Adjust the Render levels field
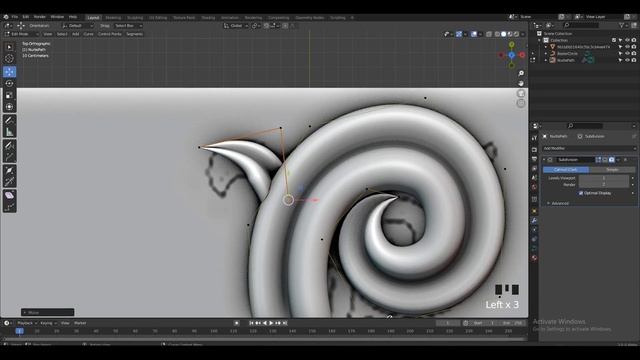640x360 pixels. [x=604, y=184]
